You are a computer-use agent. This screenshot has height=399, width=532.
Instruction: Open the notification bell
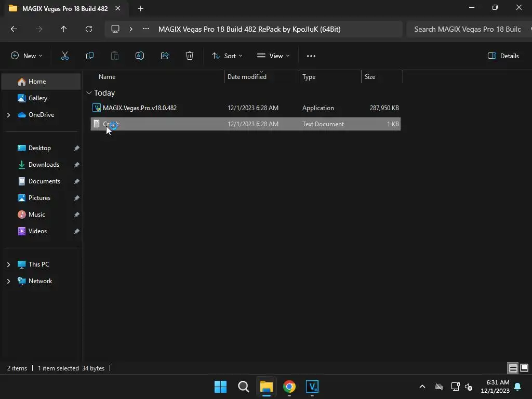518,387
